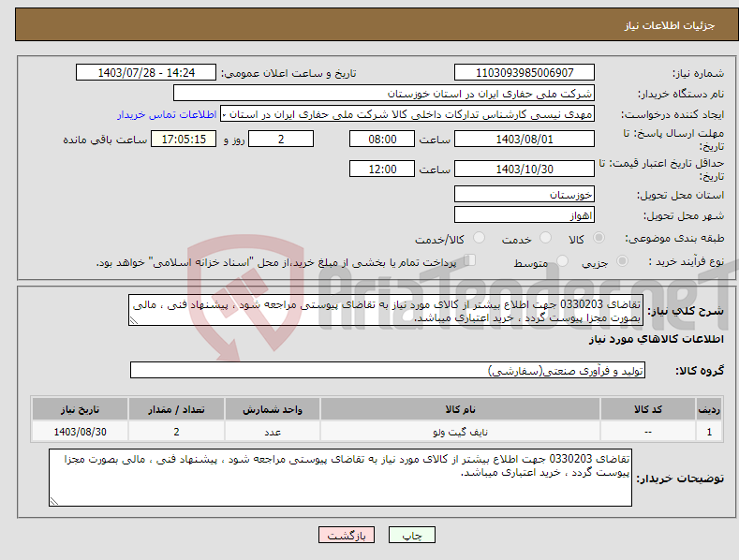The width and height of the screenshot is (739, 560).
Task: Click the price validity time 12:00 field
Action: coord(382,169)
